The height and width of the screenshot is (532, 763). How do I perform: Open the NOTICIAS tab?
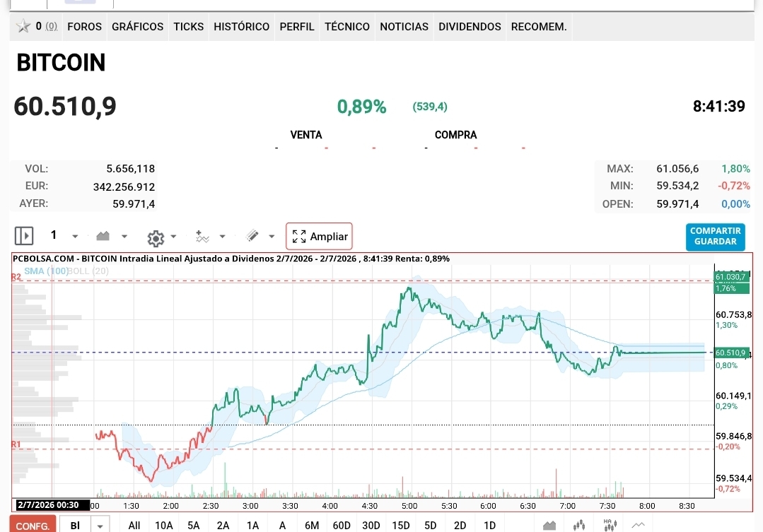click(404, 27)
